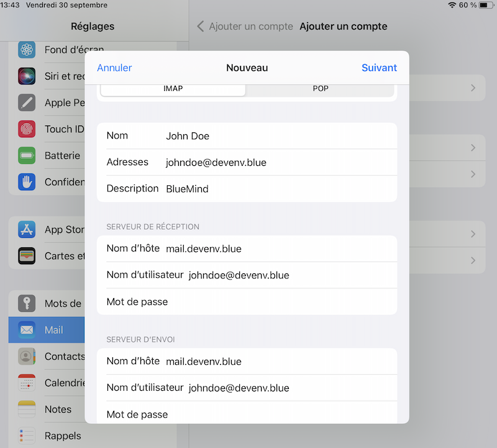
Task: Open the Contacts icon in sidebar
Action: pos(27,356)
